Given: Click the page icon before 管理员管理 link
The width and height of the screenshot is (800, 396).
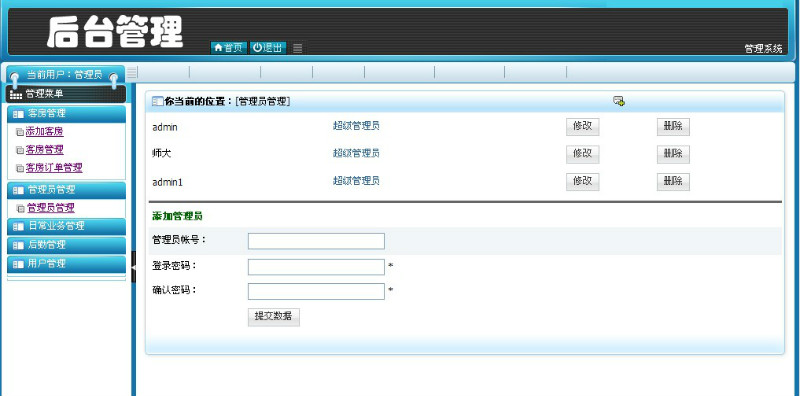Looking at the screenshot, I should click(x=20, y=208).
